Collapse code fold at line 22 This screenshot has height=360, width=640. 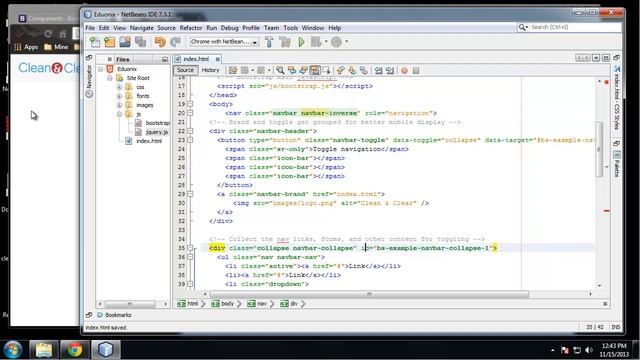pos(190,131)
